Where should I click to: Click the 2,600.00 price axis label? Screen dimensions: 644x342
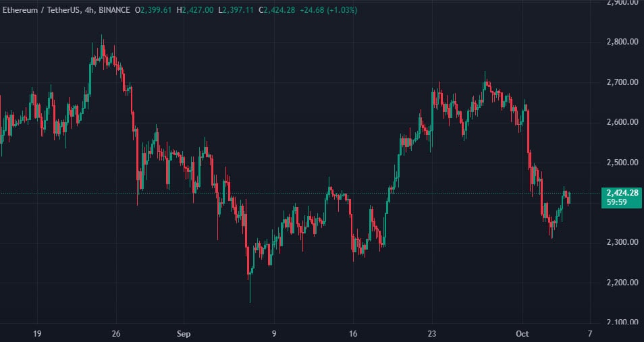[x=622, y=122]
